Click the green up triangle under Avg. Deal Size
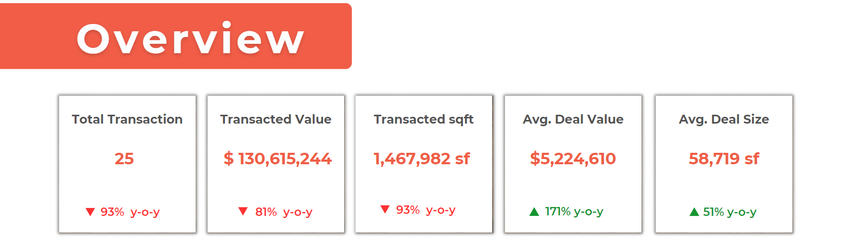Viewport: 868px width, 243px height. [694, 212]
